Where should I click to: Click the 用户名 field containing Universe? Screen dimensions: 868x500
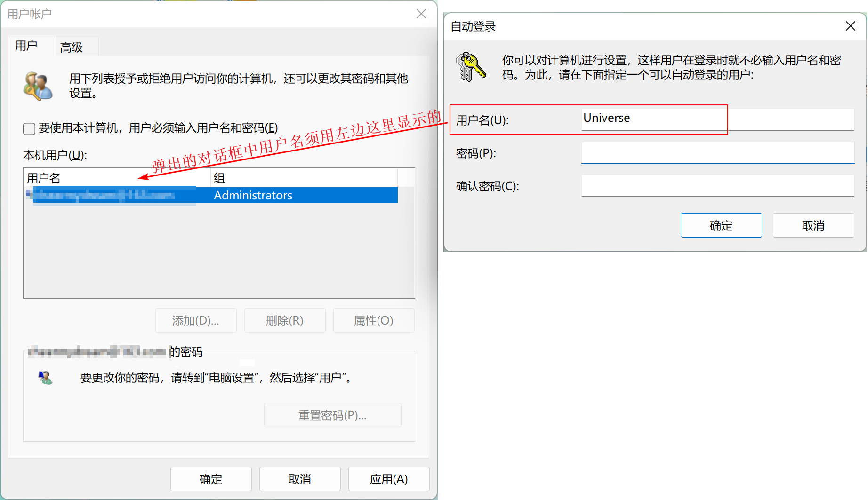(718, 119)
